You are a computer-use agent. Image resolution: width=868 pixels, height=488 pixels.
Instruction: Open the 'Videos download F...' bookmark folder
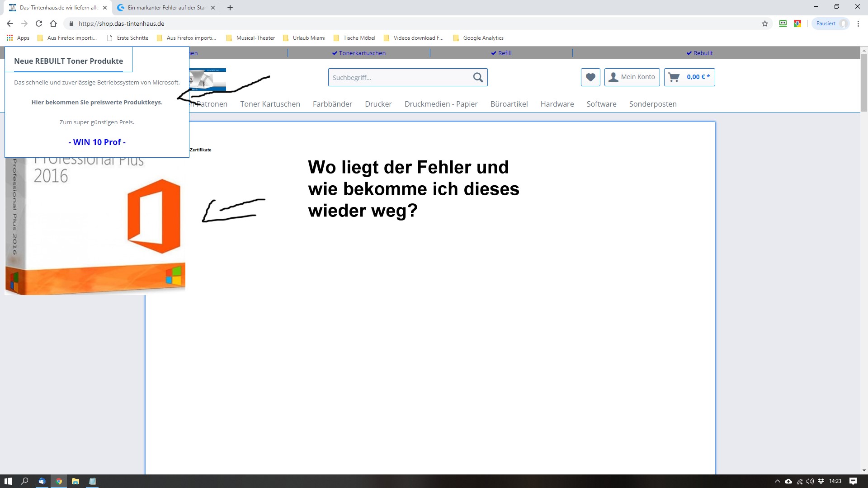(x=414, y=38)
